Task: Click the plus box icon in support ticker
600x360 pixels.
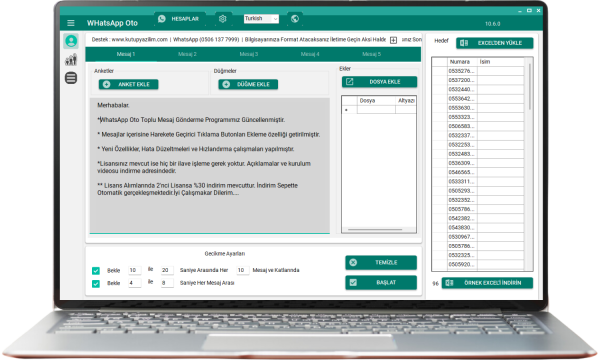Action: [393, 40]
